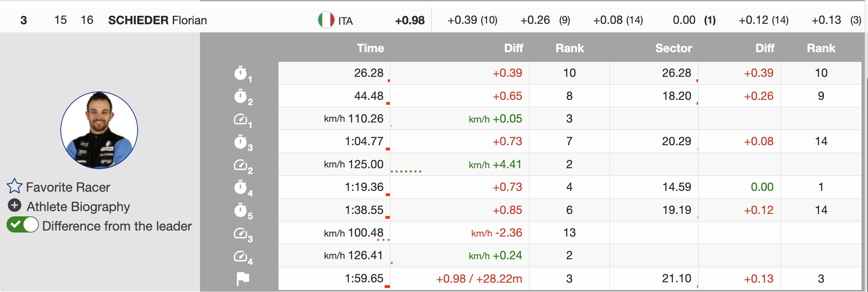Click the finish flag icon

tap(243, 279)
